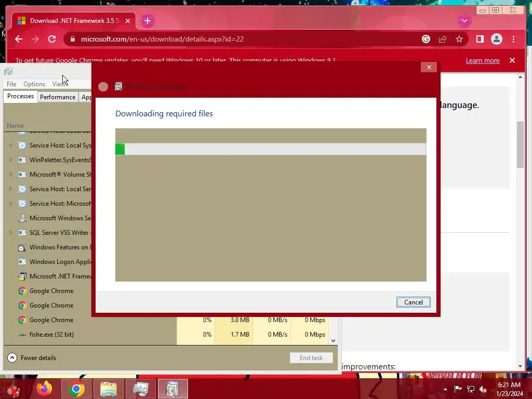Viewport: 532px width, 399px height.
Task: Click the address bar URL
Action: (162, 39)
